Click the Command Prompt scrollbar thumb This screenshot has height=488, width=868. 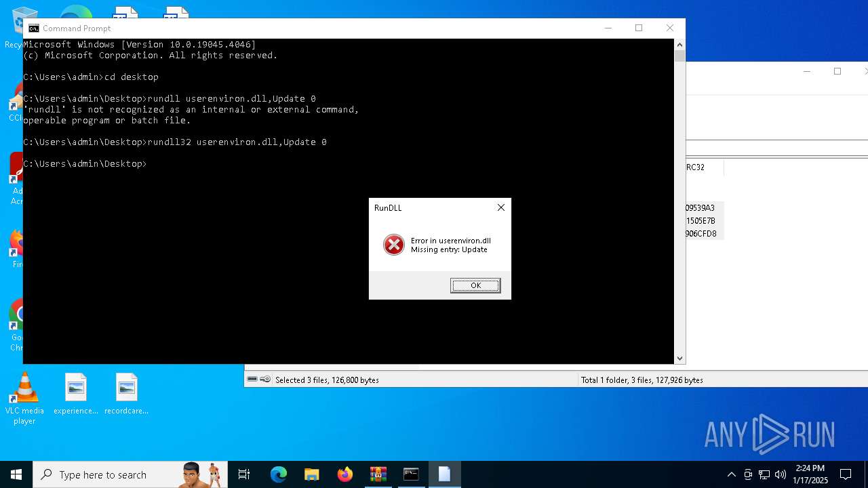tap(679, 56)
